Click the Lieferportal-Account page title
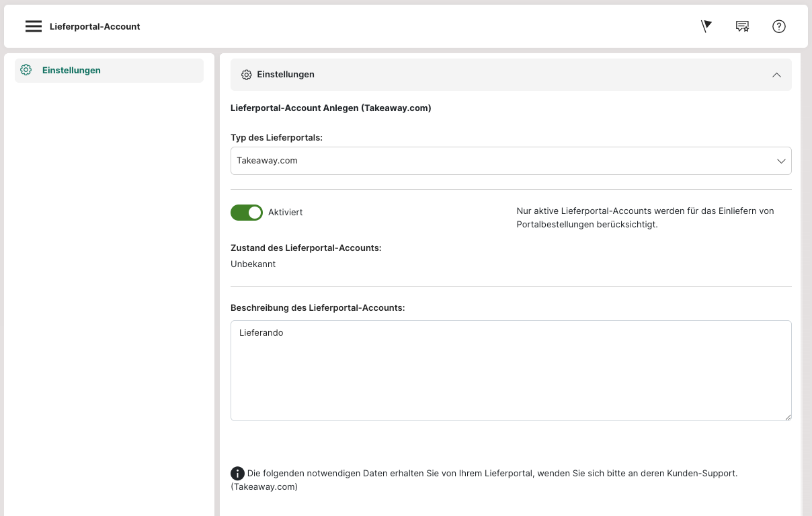The height and width of the screenshot is (516, 812). (x=95, y=27)
